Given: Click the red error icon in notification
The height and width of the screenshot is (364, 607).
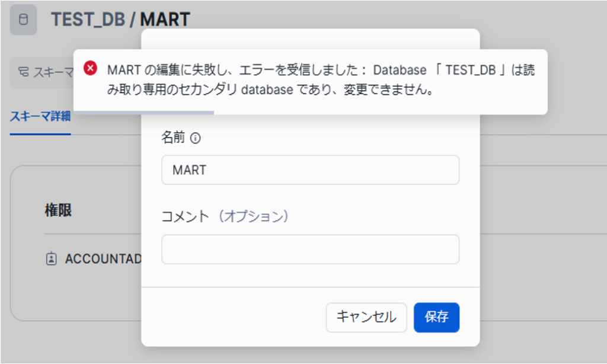Looking at the screenshot, I should tap(90, 68).
